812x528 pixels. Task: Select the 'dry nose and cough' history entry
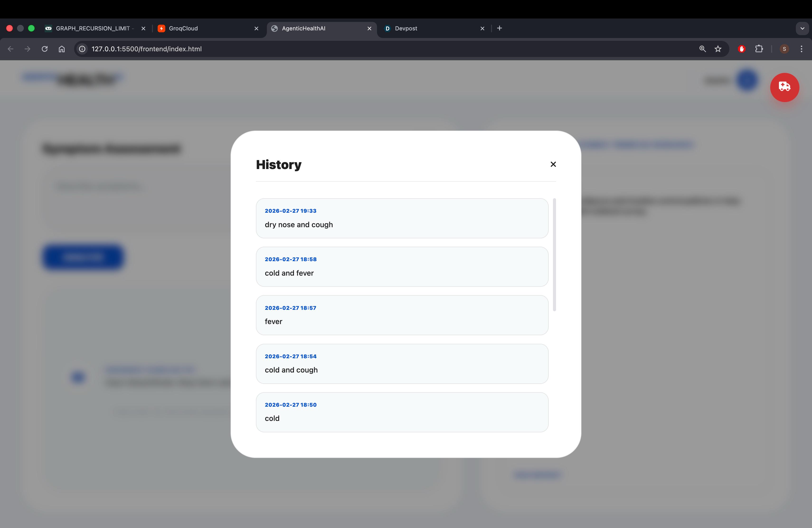(x=402, y=218)
